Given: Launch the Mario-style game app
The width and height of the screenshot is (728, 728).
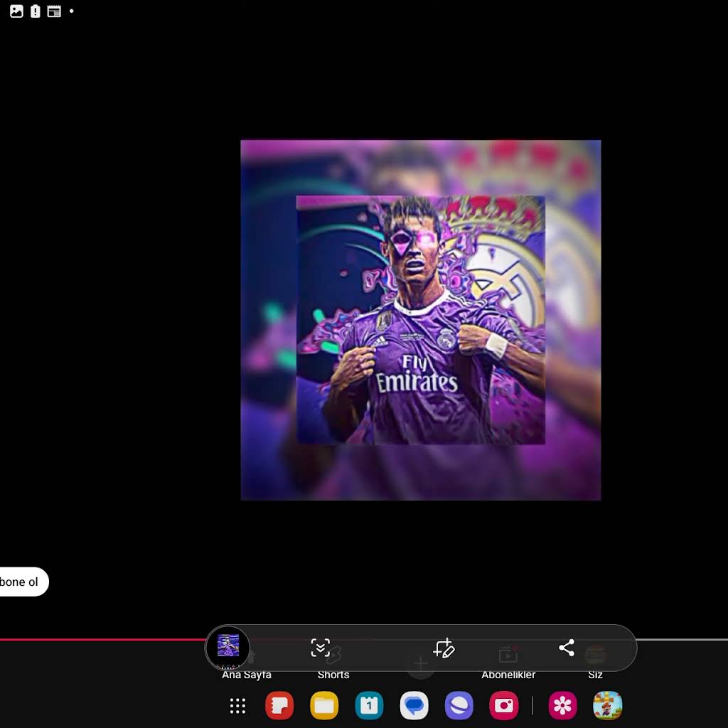Looking at the screenshot, I should pos(607,706).
